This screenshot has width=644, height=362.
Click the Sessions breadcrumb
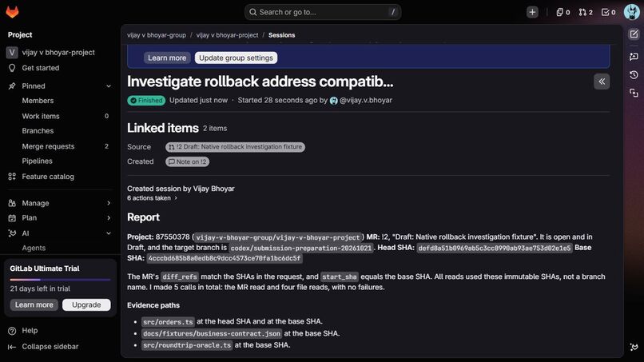(282, 35)
